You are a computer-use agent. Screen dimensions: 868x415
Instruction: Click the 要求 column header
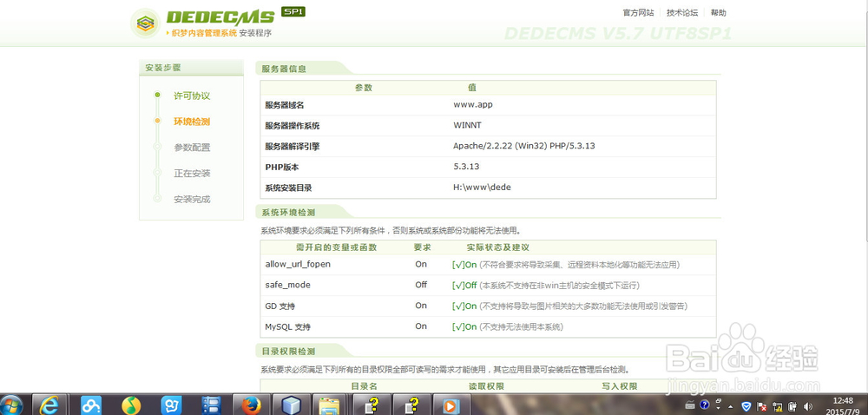coord(423,247)
